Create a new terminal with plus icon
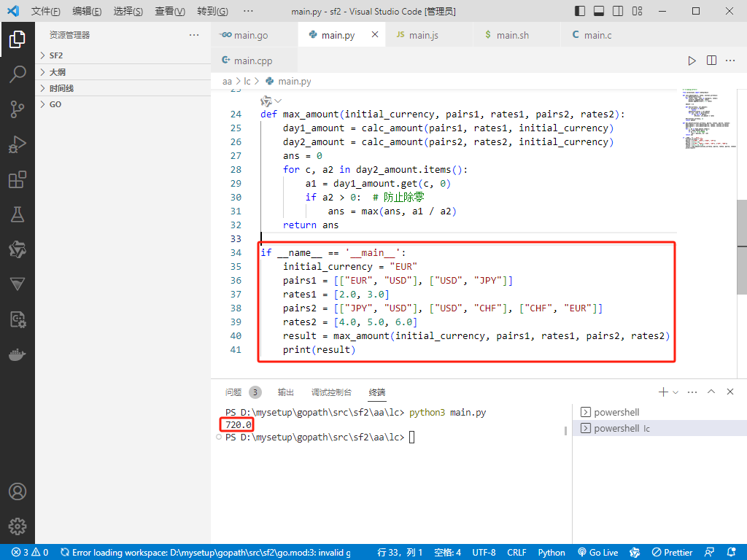Screen dimensions: 747x560 click(x=662, y=392)
